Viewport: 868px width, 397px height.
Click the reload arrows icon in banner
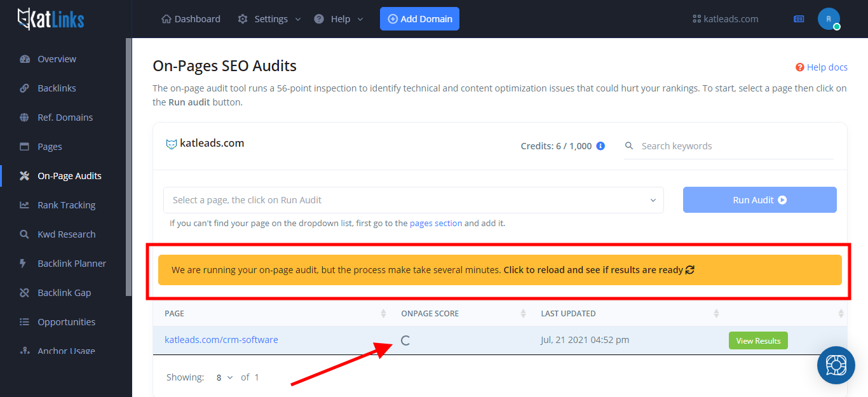click(x=690, y=270)
